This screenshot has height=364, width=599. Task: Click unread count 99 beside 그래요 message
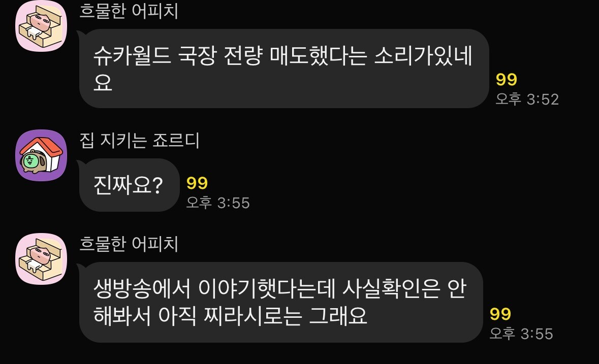click(500, 314)
